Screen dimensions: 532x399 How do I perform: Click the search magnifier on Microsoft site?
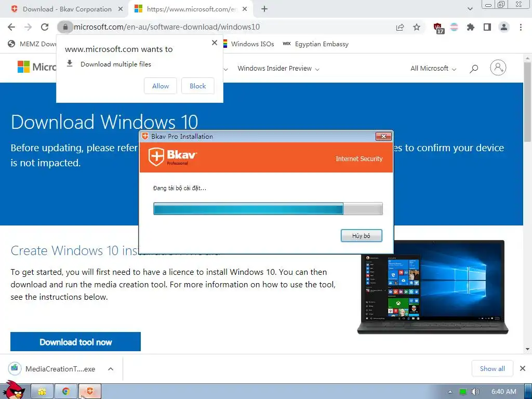(474, 69)
